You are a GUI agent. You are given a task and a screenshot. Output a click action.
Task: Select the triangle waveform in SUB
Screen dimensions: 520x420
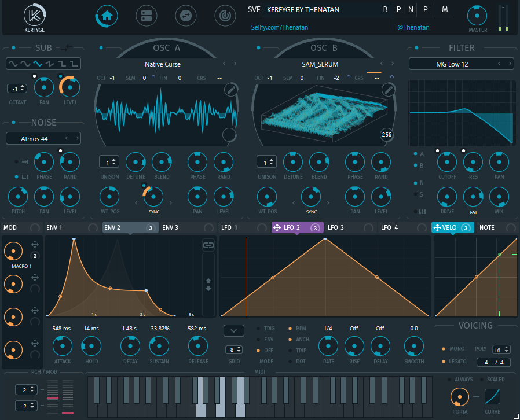point(38,64)
